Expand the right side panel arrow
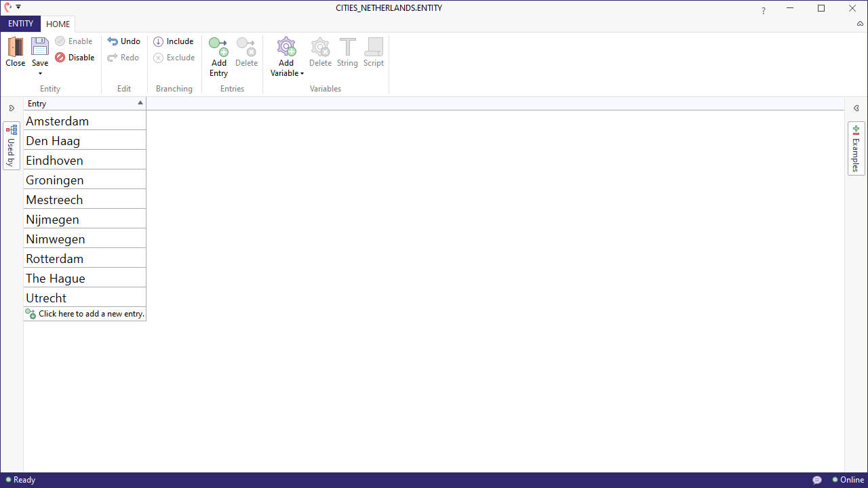This screenshot has width=868, height=488. (856, 108)
